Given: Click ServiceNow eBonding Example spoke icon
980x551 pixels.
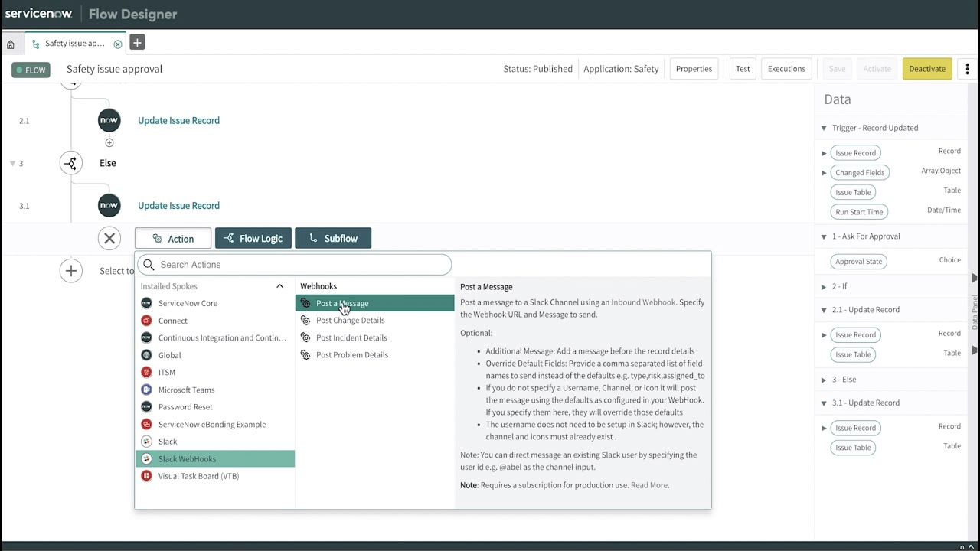Looking at the screenshot, I should [147, 424].
